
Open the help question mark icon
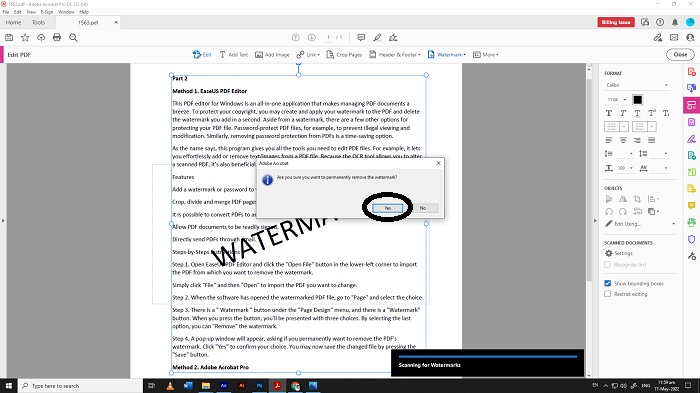coord(660,22)
